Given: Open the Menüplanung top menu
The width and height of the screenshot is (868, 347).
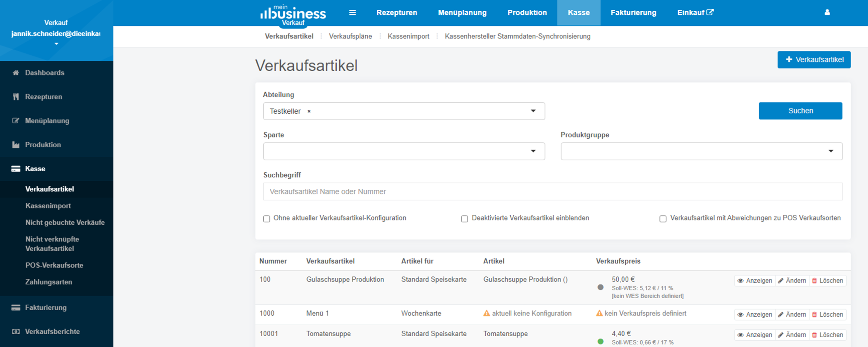Looking at the screenshot, I should (x=462, y=13).
